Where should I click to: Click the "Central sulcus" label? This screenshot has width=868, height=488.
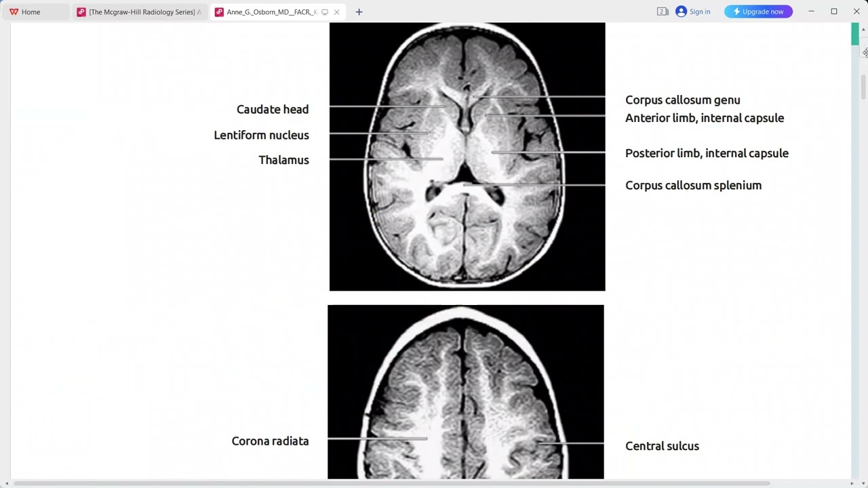tap(662, 446)
